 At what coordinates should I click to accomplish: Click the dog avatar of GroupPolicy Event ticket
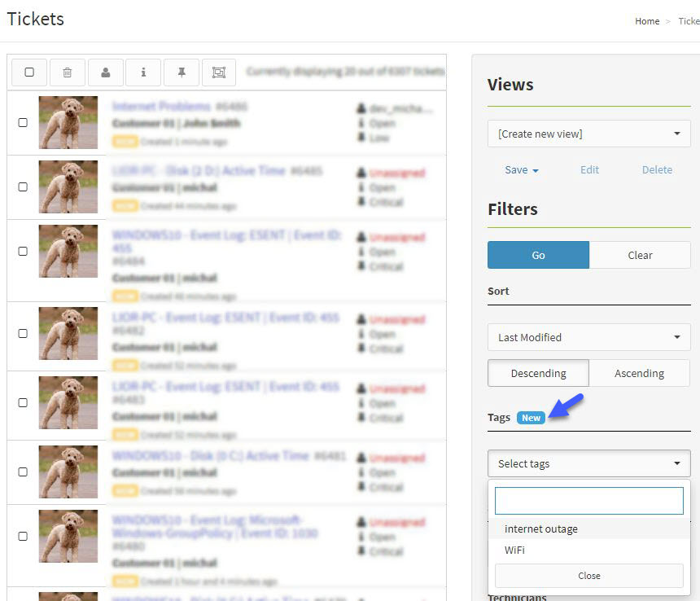click(x=68, y=536)
